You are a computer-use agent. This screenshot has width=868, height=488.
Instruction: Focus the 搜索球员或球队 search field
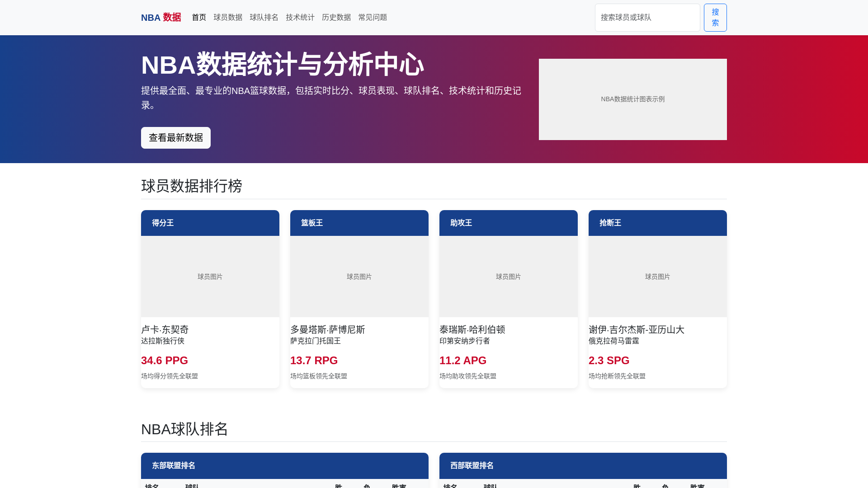647,18
